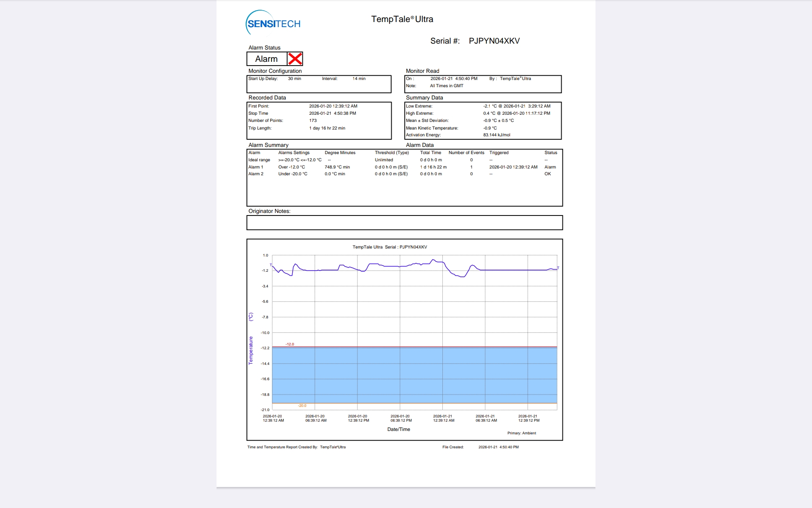This screenshot has height=508, width=812.
Task: Click the Low Extreme value in Summary Data
Action: 517,106
